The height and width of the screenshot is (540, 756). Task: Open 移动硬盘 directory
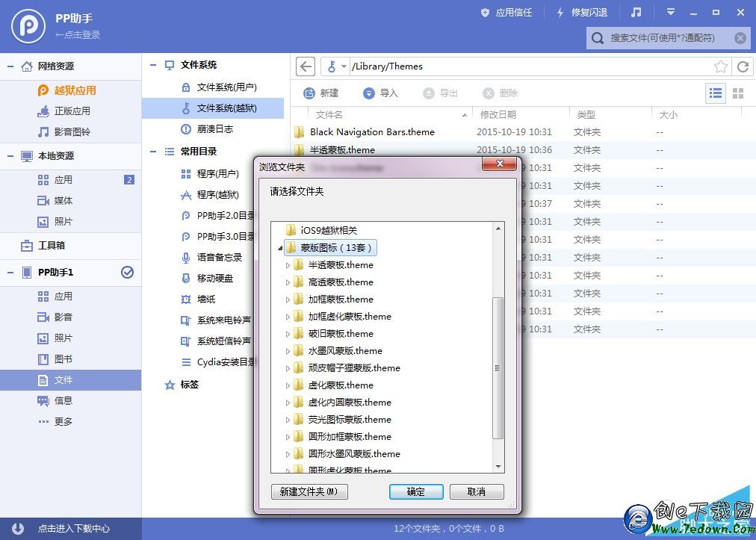tap(206, 278)
